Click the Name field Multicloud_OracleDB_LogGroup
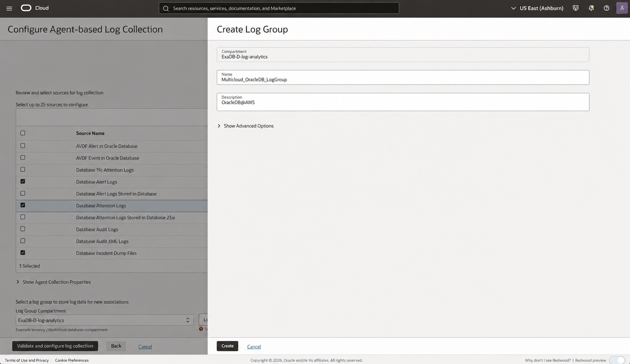Viewport: 630px width, 364px height. click(x=403, y=77)
